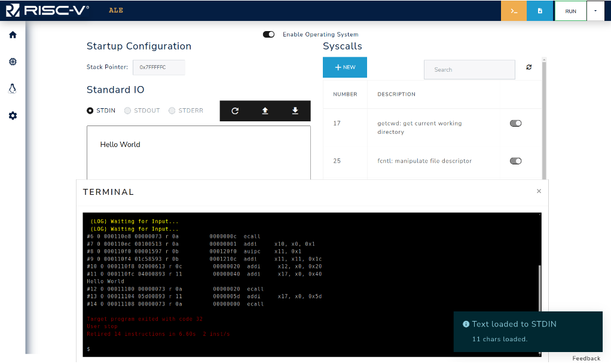This screenshot has height=364, width=611.
Task: Close the TERMINAL panel
Action: coord(539,191)
